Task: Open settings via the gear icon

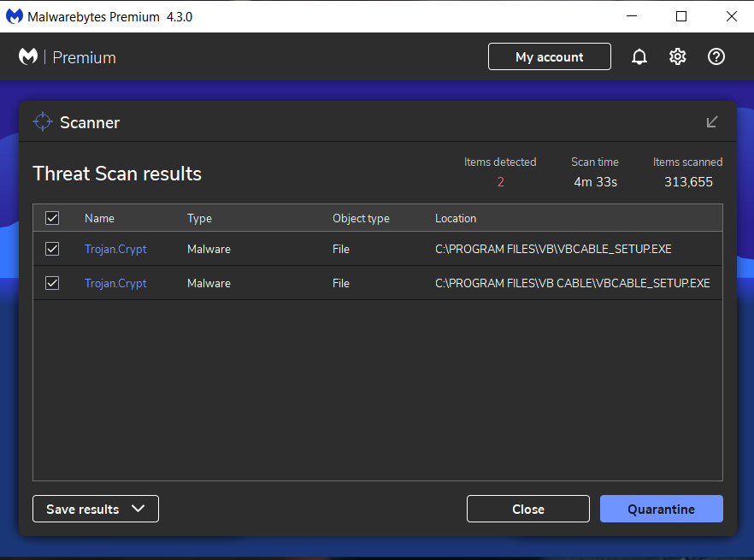Action: pos(677,57)
